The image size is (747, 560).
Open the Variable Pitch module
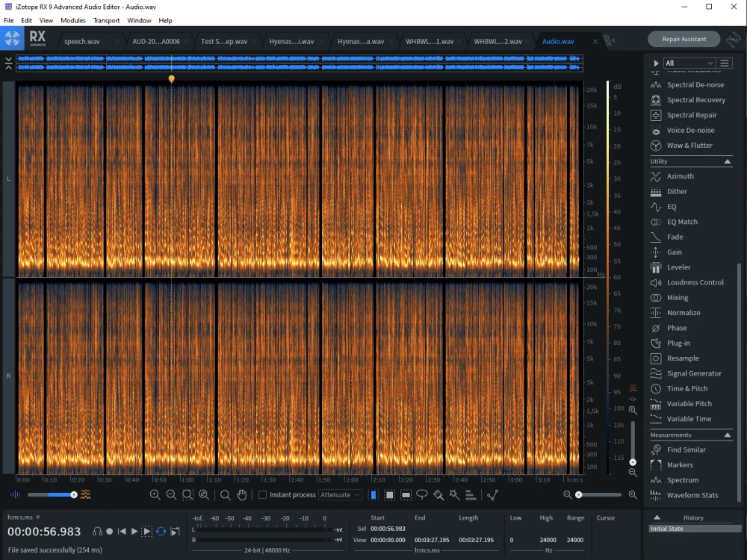(x=681, y=404)
